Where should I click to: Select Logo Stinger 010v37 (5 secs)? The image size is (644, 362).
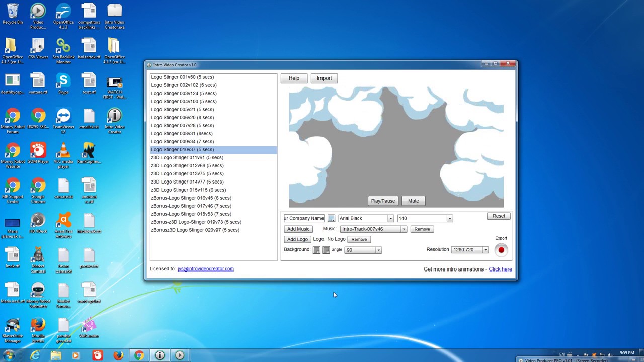pos(213,150)
